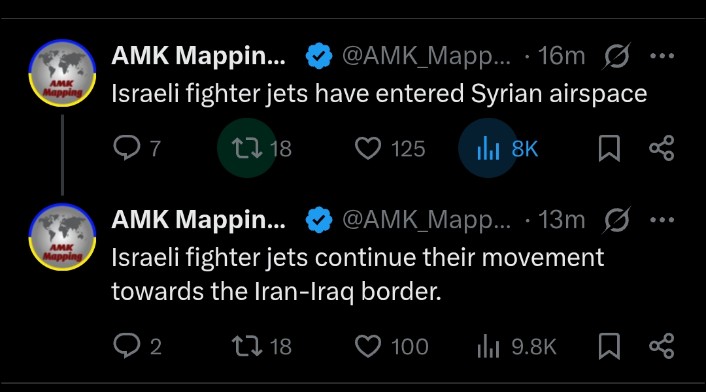Open more options on the 16m tweet

pos(662,56)
